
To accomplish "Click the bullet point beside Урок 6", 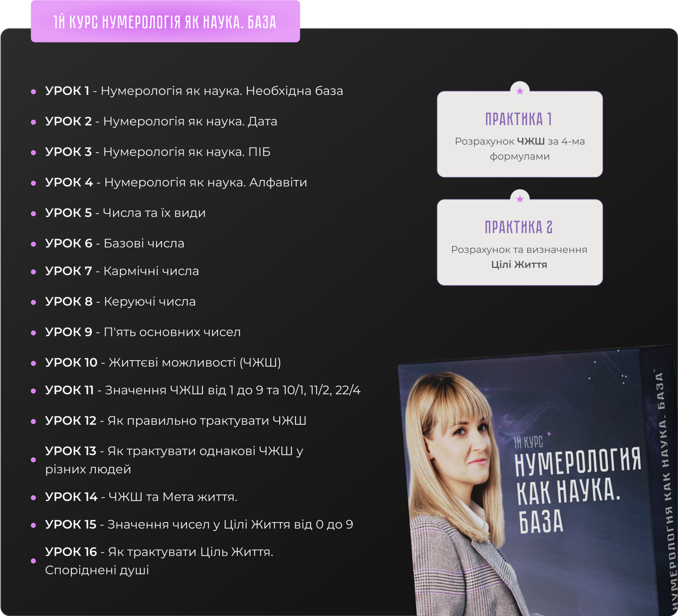I will click(x=33, y=244).
